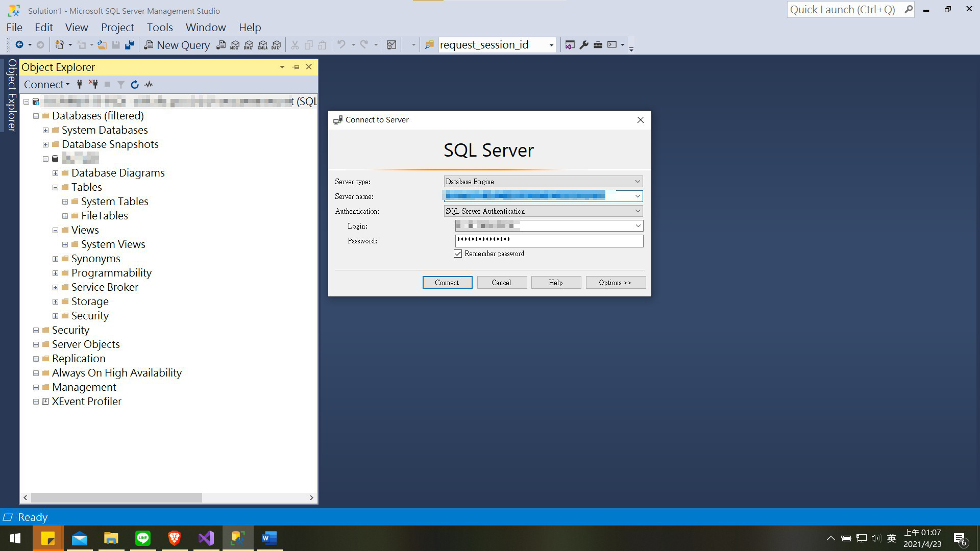The image size is (980, 551).
Task: Open the Authentication dropdown
Action: click(x=637, y=211)
